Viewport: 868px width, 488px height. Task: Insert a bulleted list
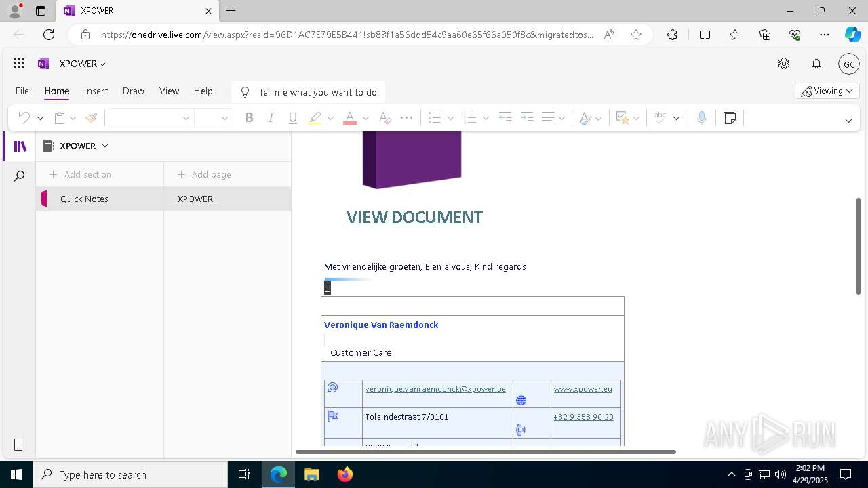[435, 118]
